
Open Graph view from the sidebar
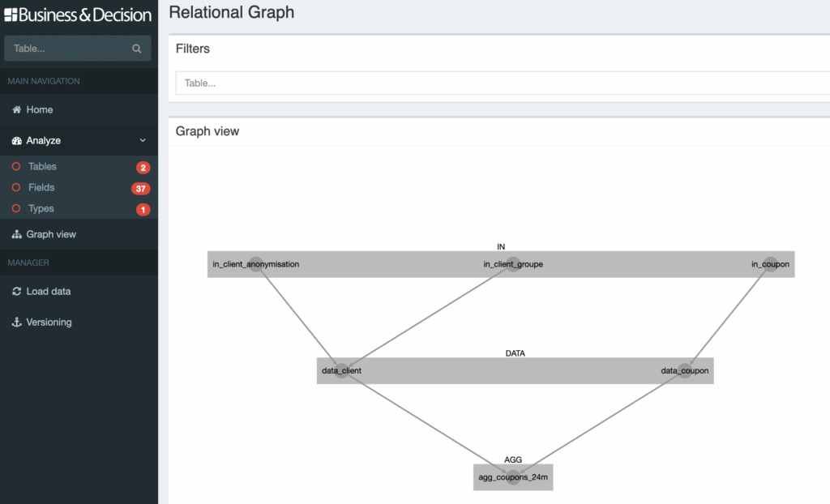(x=52, y=233)
